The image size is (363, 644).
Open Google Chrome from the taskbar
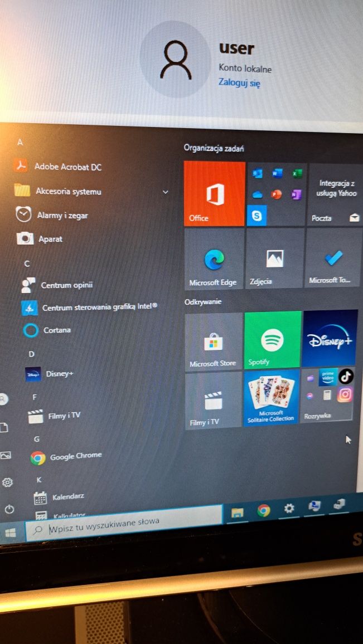point(264,510)
